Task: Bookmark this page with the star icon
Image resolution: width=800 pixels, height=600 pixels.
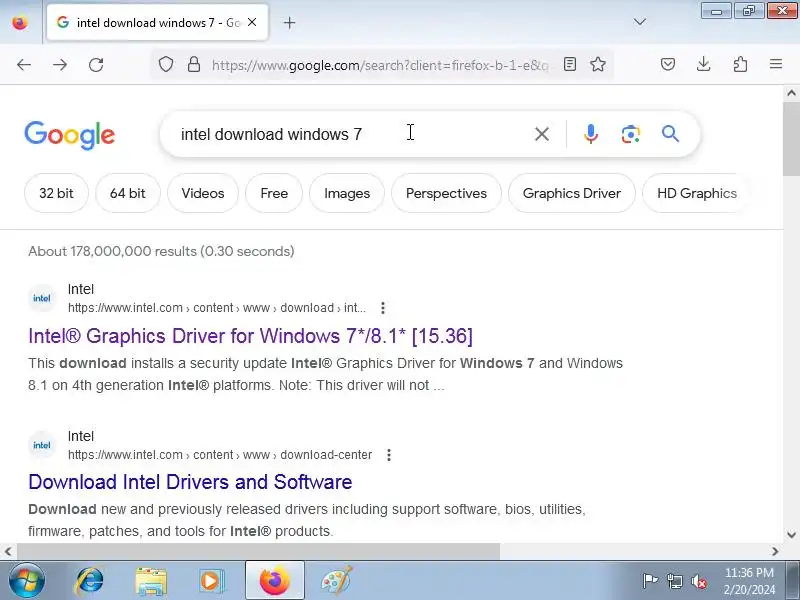Action: click(598, 64)
